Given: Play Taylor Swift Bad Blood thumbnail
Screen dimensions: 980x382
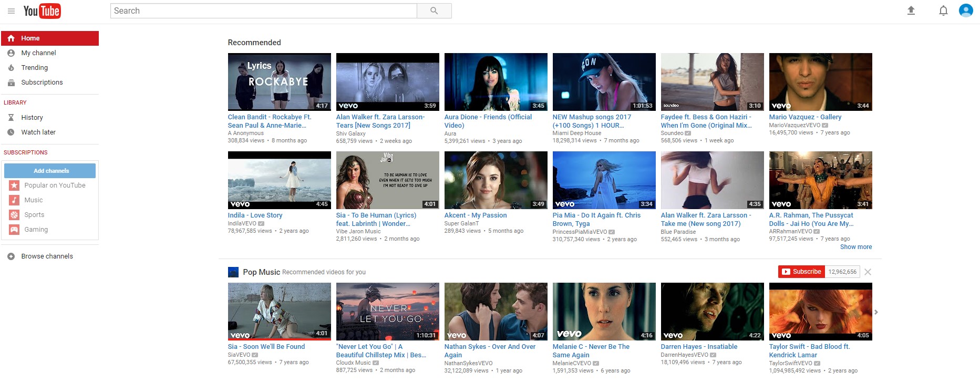Looking at the screenshot, I should (x=821, y=312).
